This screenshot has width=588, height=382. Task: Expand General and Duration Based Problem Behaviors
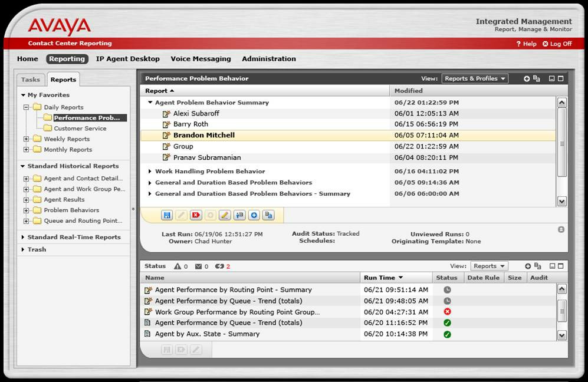(150, 183)
